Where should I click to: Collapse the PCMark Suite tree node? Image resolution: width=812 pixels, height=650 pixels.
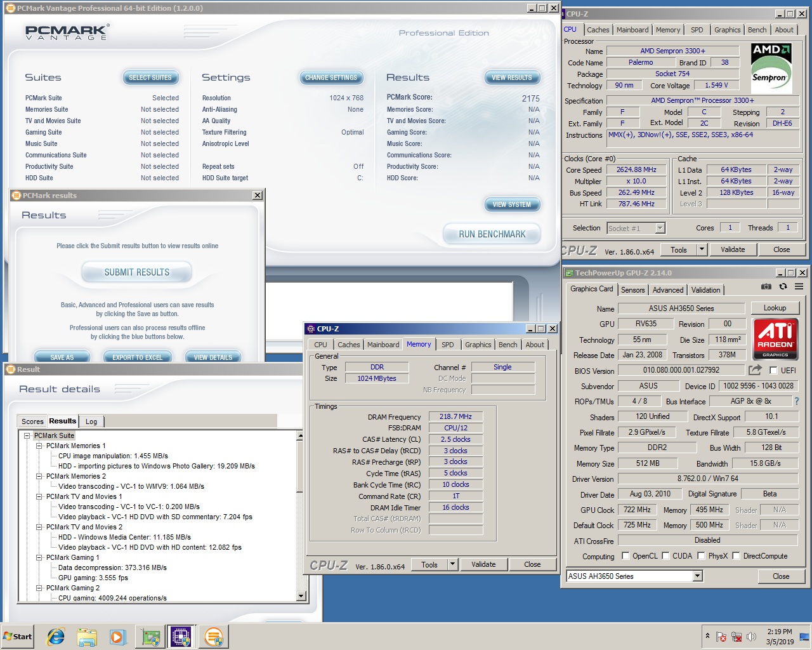(x=27, y=435)
